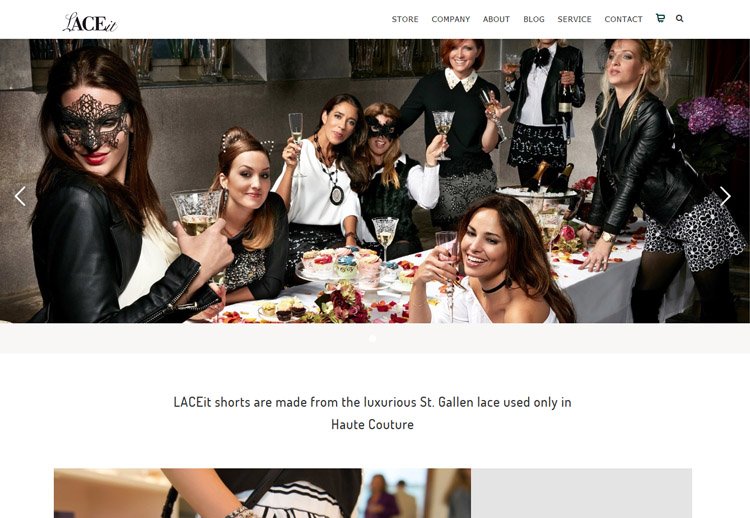This screenshot has height=518, width=750.
Task: Open the Store menu item
Action: [405, 19]
